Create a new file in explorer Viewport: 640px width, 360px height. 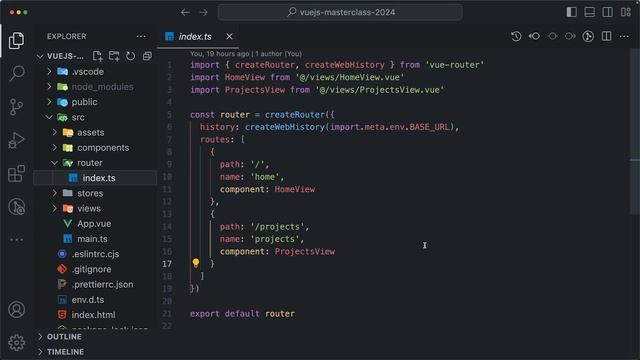tap(97, 56)
